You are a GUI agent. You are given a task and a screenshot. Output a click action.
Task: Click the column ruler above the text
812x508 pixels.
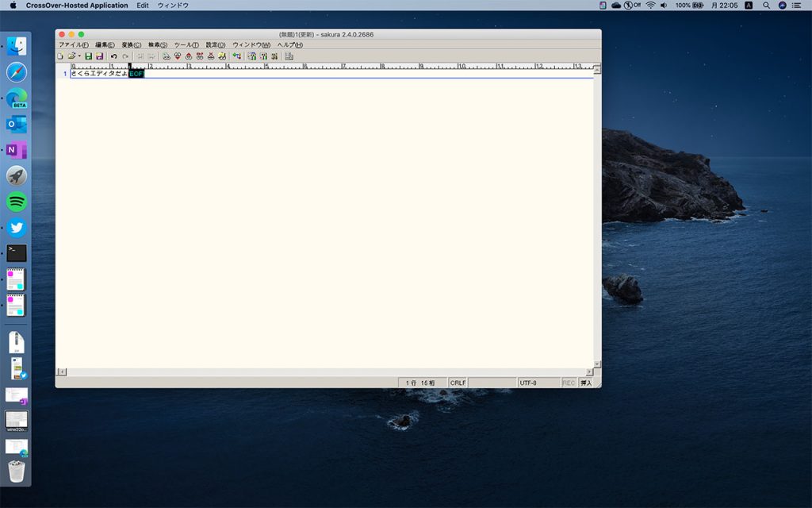[331, 67]
